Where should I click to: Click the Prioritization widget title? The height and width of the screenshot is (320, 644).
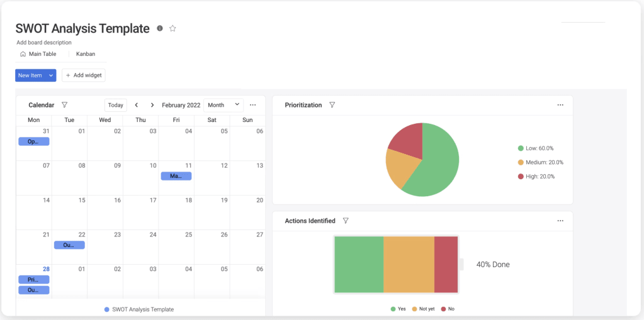tap(303, 105)
